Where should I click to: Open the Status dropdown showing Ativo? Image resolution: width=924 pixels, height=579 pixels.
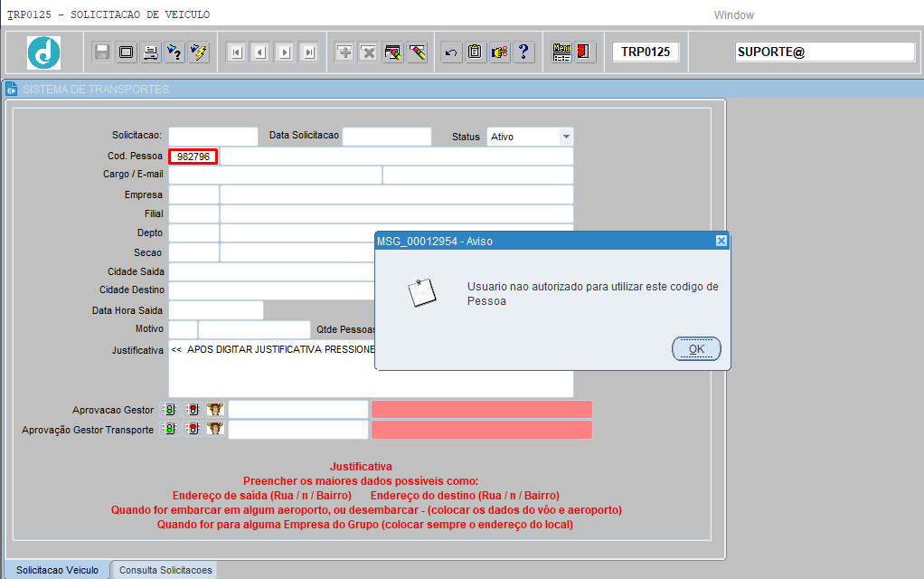pos(565,137)
